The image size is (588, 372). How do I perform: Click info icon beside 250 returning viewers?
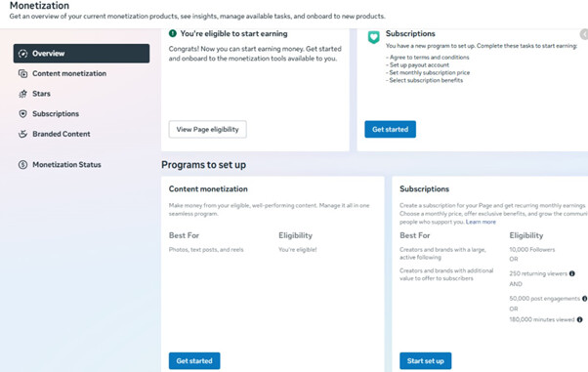coord(571,273)
